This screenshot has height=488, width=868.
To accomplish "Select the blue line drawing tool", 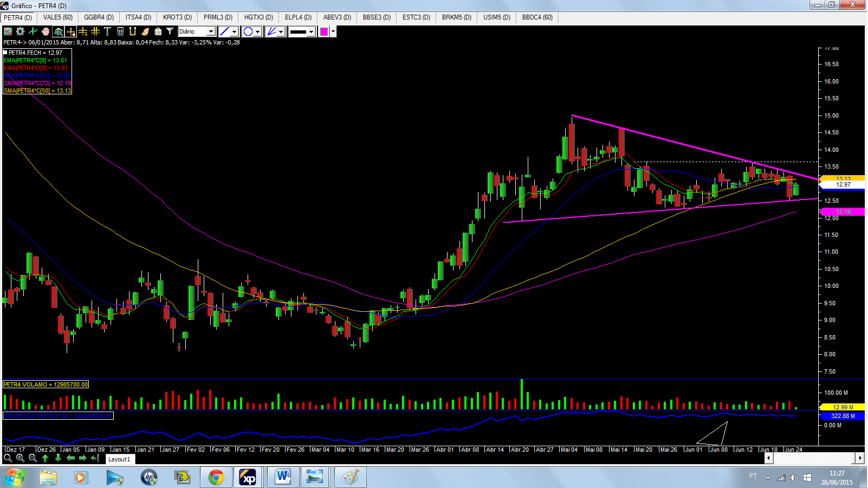I will pyautogui.click(x=224, y=31).
